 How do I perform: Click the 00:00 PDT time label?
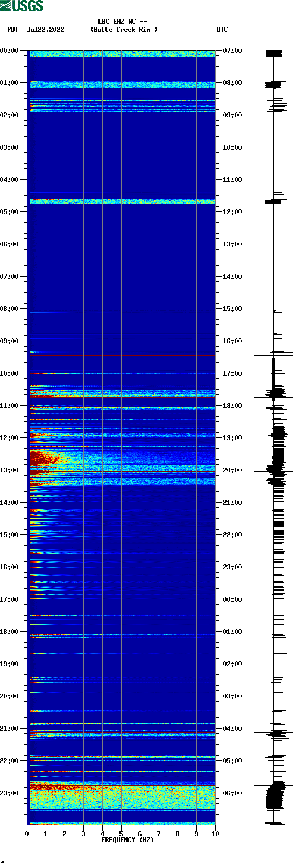tap(9, 51)
